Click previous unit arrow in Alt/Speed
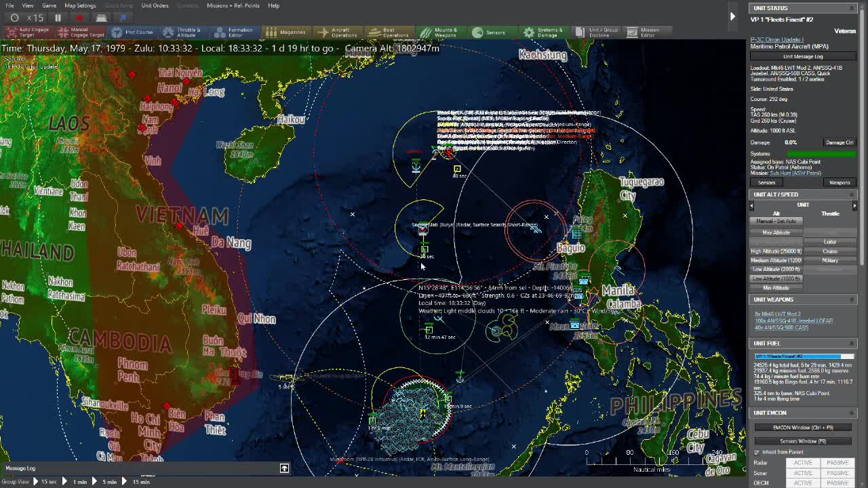This screenshot has height=488, width=868. coord(752,205)
